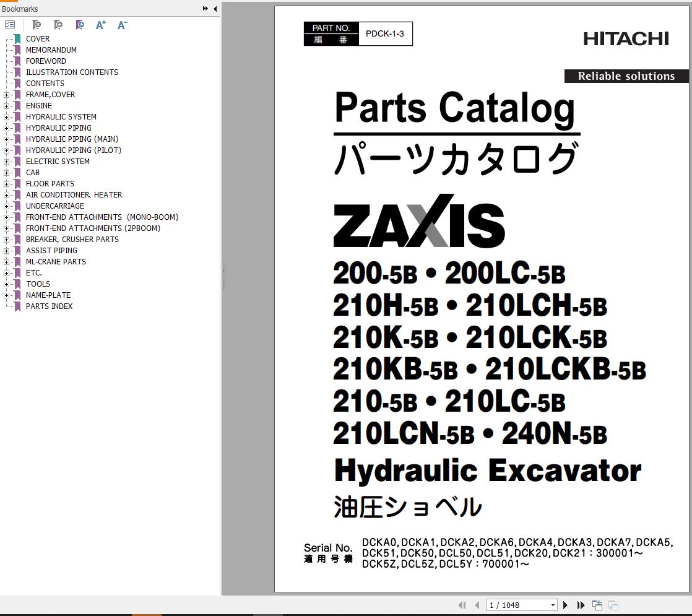Click the Bookmarks panel title
The image size is (692, 616).
point(20,9)
